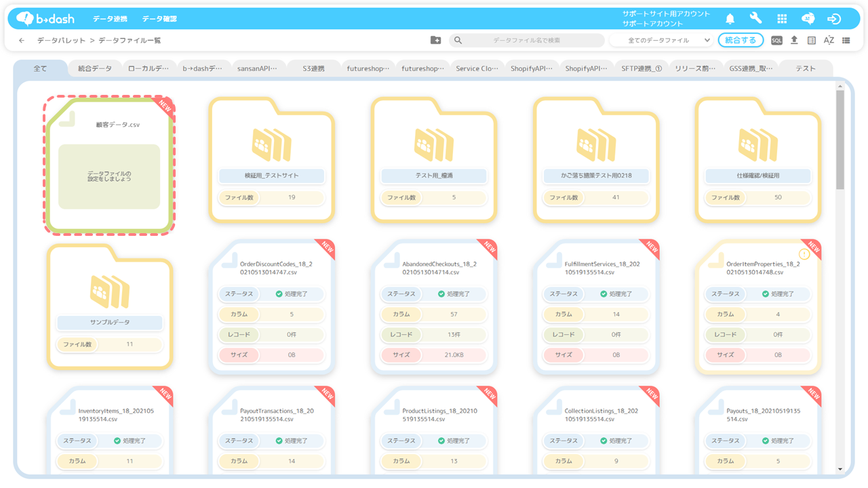Open the InventoryItems_18 csv file
Viewport: 868px width, 488px height.
[109, 431]
